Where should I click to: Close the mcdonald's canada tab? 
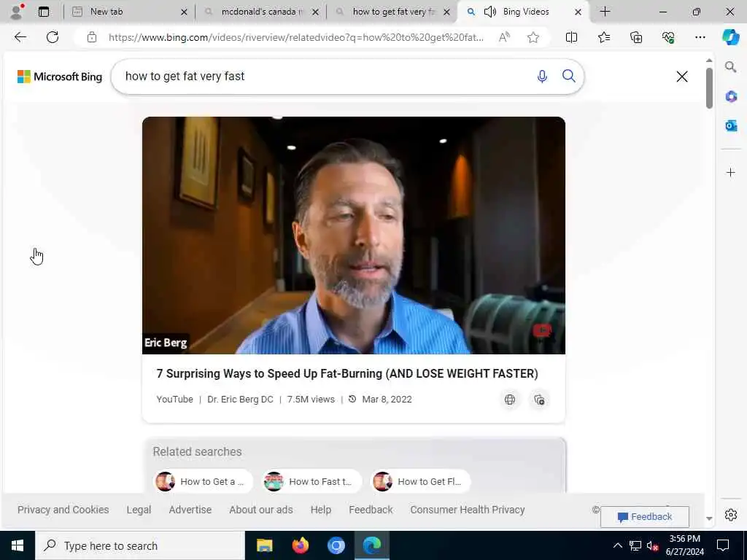click(315, 12)
